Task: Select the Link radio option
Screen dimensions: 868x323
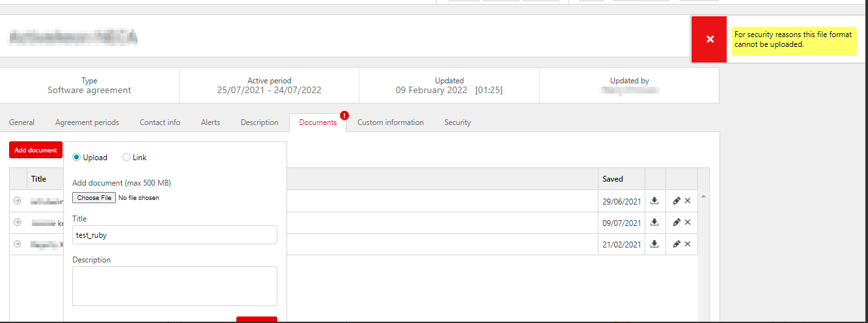Action: [x=126, y=158]
